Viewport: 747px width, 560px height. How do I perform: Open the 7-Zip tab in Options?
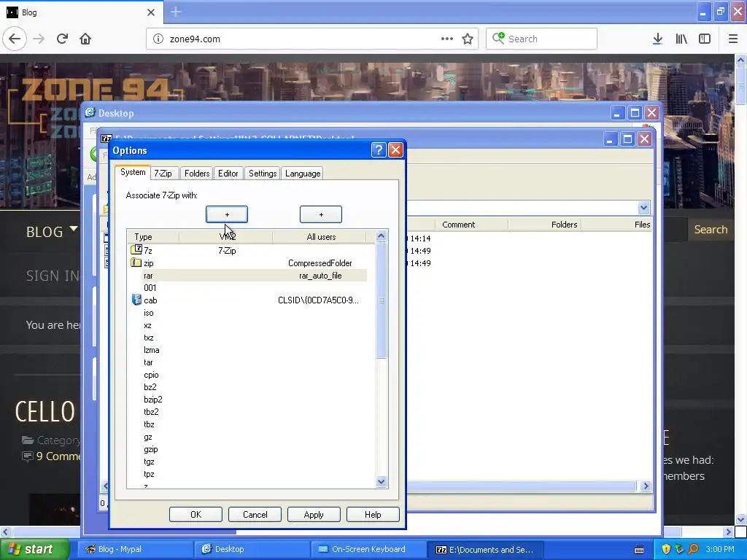pos(163,174)
